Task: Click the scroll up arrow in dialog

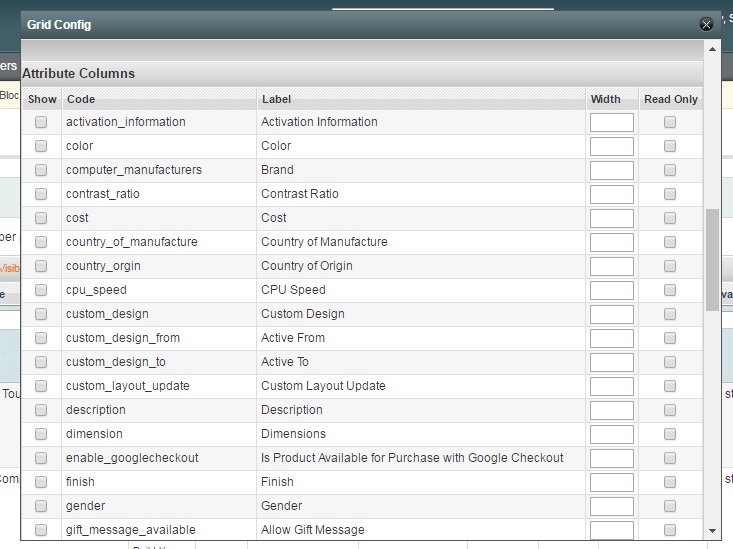Action: pyautogui.click(x=712, y=48)
